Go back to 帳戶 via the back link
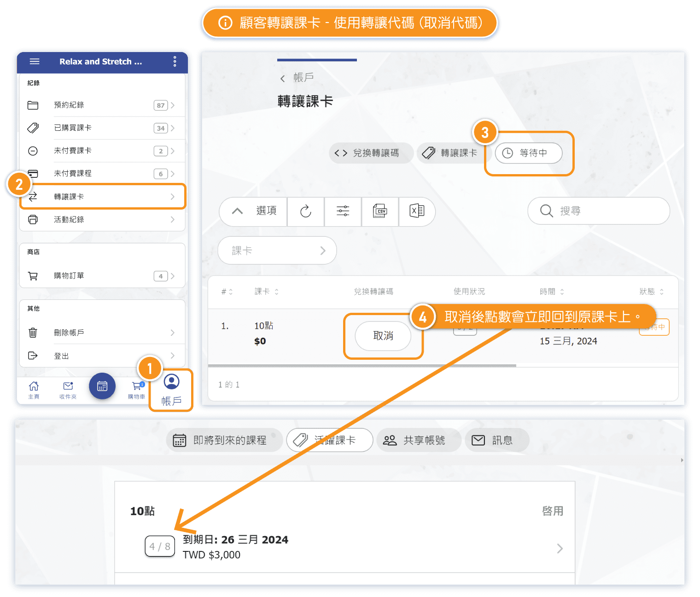Image resolution: width=700 pixels, height=597 pixels. [x=297, y=78]
